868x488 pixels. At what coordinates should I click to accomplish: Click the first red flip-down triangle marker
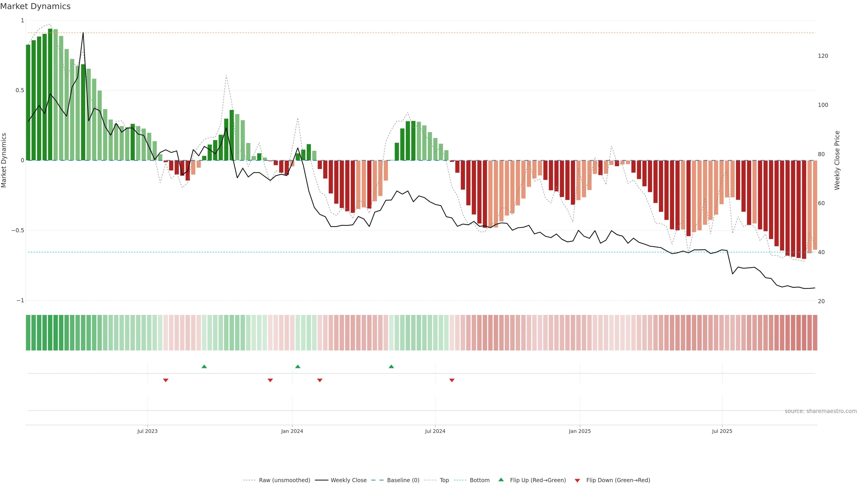pyautogui.click(x=165, y=380)
